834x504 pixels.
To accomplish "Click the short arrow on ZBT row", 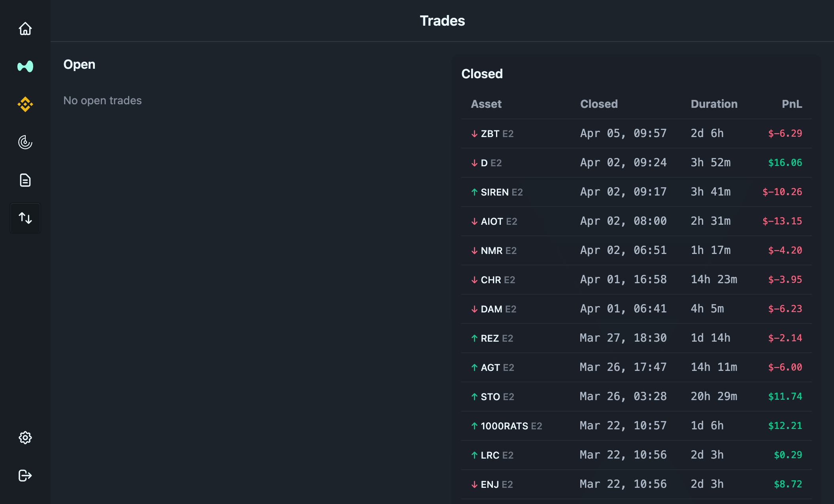I will coord(474,134).
